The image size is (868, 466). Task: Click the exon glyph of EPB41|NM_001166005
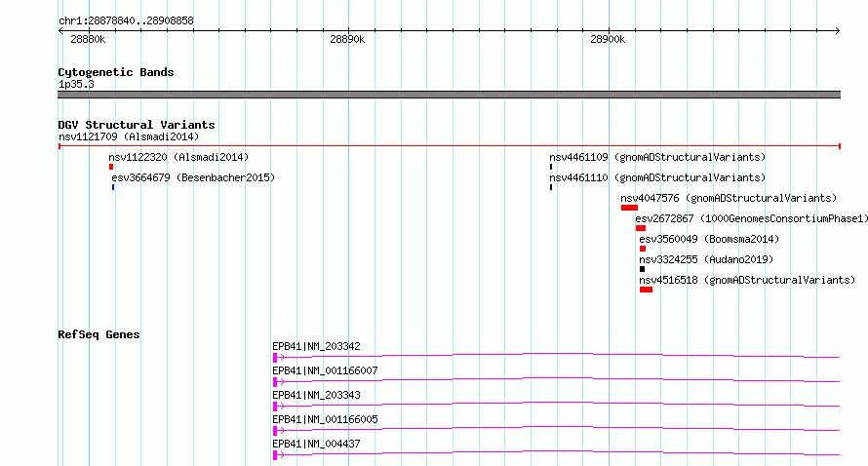(x=275, y=431)
